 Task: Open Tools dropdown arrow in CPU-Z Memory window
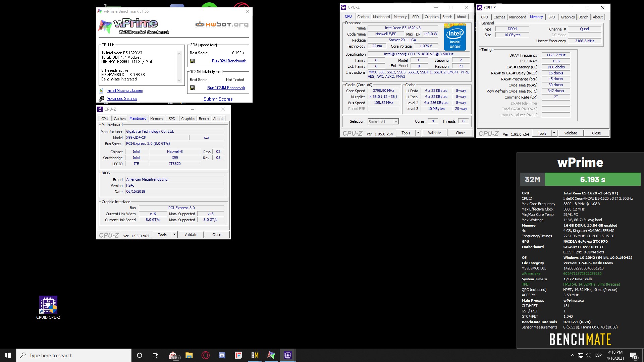tap(554, 133)
